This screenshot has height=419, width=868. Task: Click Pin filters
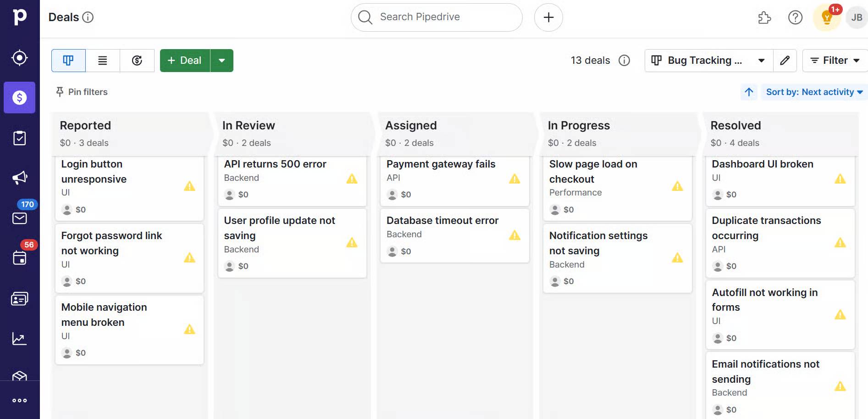[81, 92]
